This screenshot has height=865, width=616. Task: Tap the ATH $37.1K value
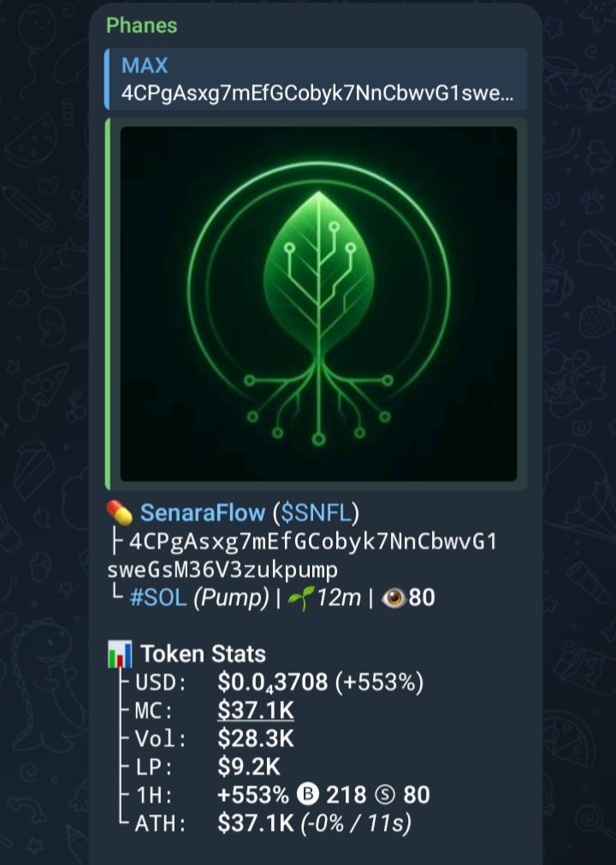click(x=255, y=824)
